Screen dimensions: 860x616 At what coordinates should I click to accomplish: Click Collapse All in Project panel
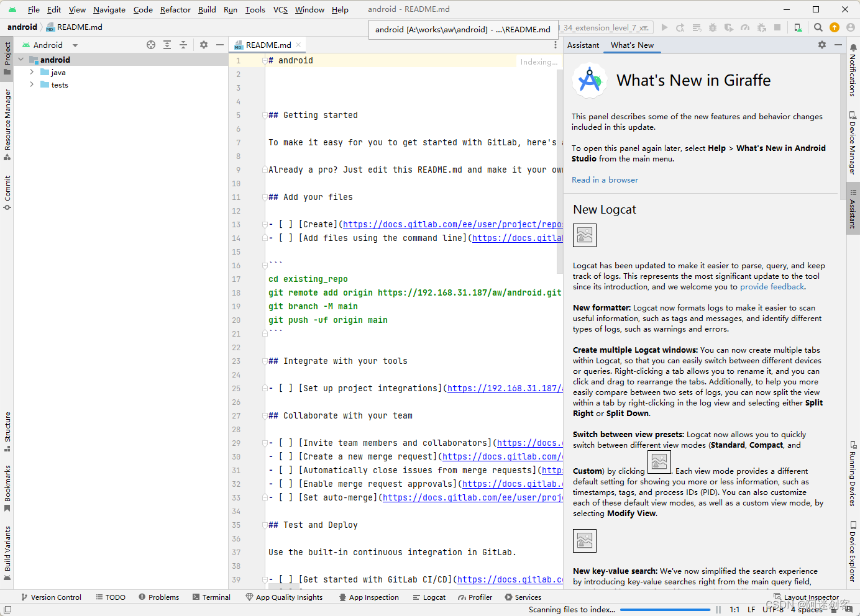point(183,45)
